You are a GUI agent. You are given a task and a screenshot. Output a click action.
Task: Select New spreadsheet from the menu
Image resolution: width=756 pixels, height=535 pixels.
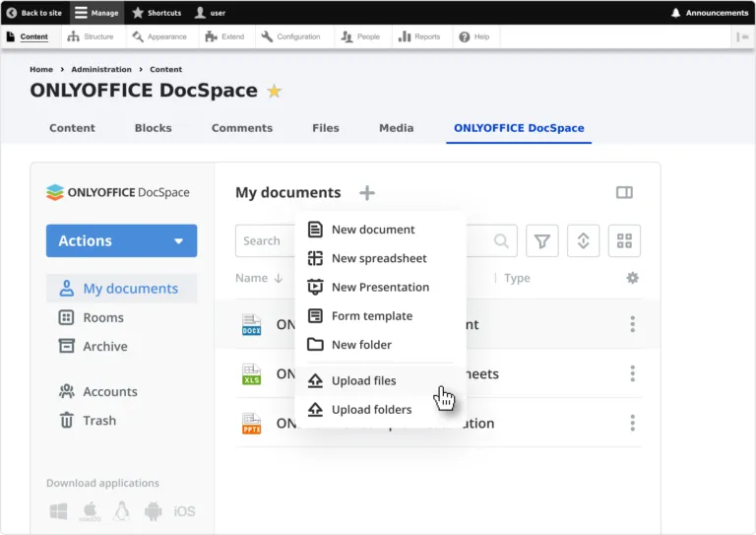pos(380,258)
